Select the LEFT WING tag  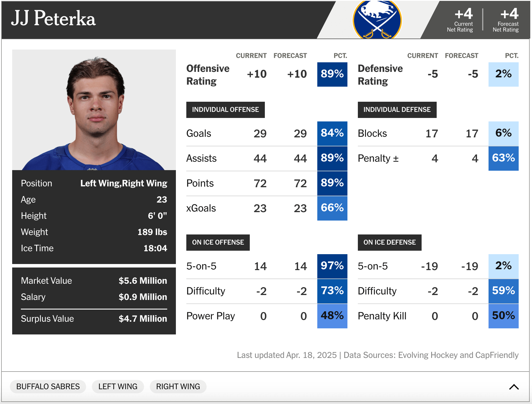(118, 387)
